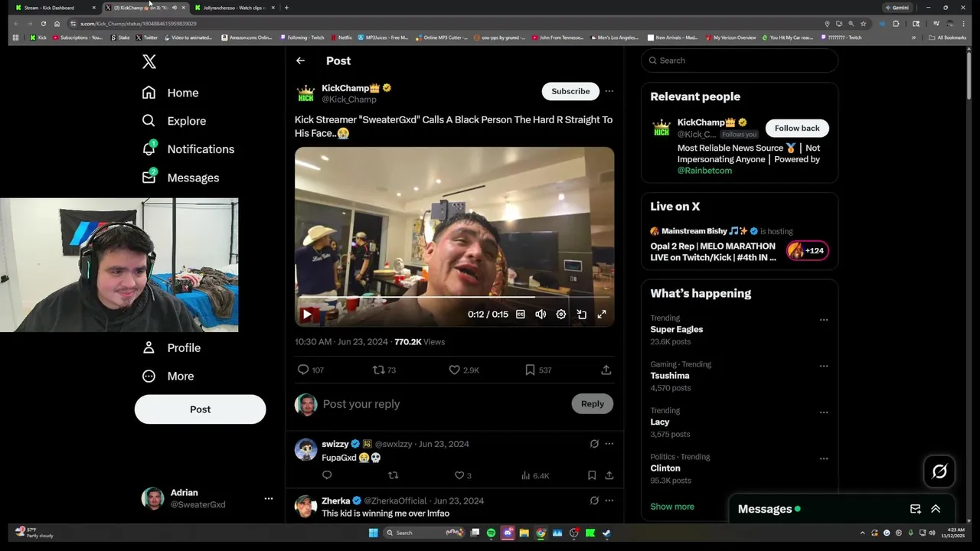Switch to Jollyrancherzoo clips tab

[235, 8]
